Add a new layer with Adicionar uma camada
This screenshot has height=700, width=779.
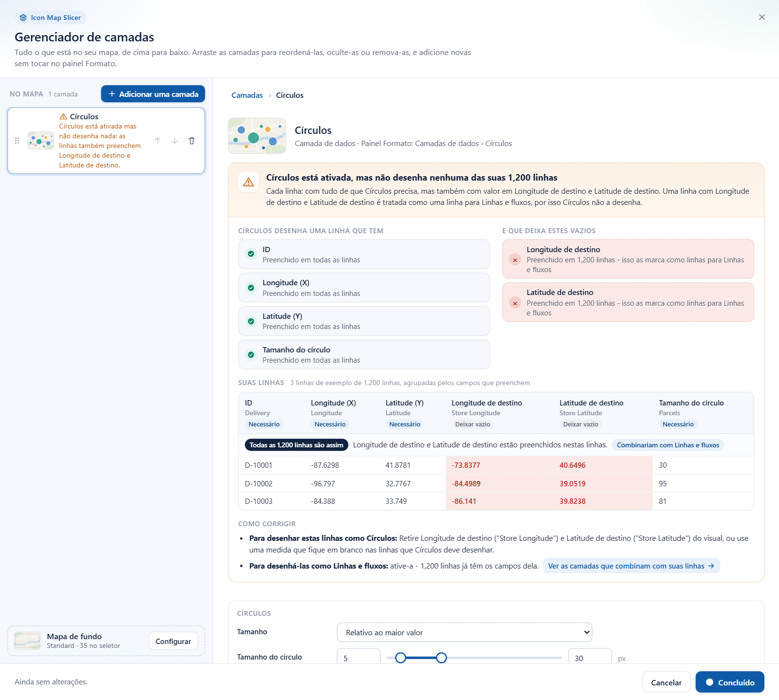[153, 94]
